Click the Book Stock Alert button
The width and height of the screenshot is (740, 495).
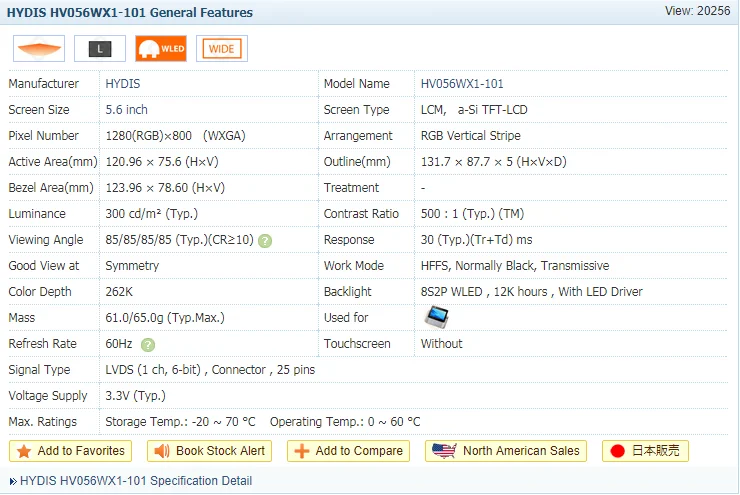pyautogui.click(x=210, y=451)
